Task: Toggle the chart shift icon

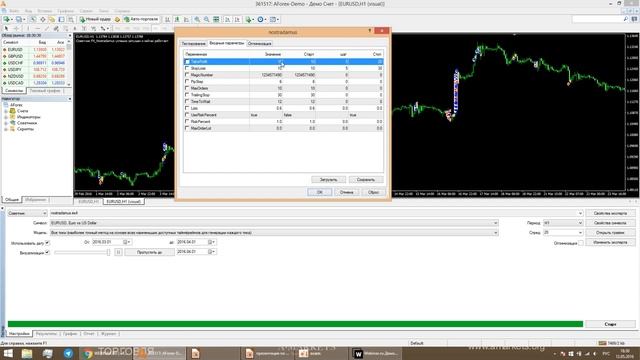Action: click(x=237, y=19)
